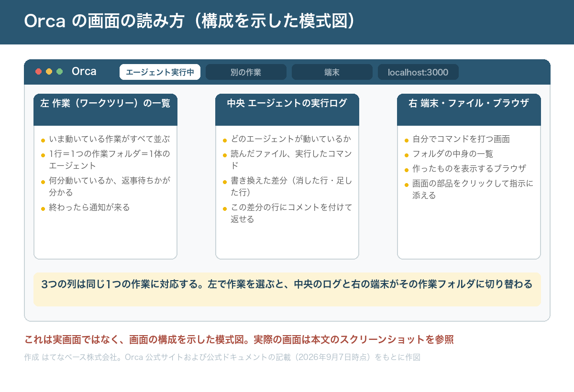This screenshot has width=574, height=392.
Task: Select the エージェント実行中 tab
Action: (x=160, y=72)
